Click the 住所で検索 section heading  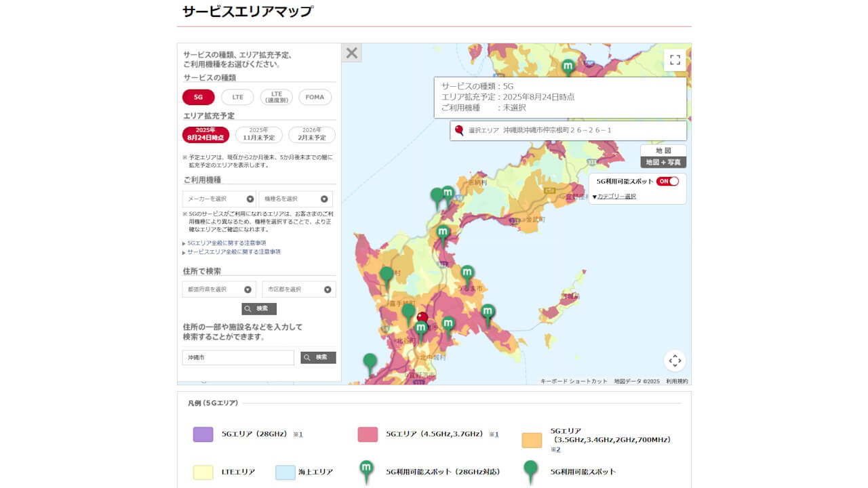202,271
